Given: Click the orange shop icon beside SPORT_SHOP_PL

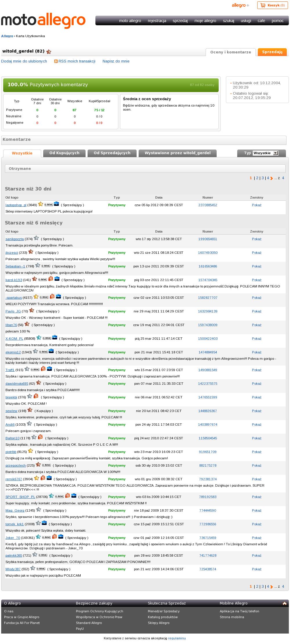Looking at the screenshot, I should (68, 496).
